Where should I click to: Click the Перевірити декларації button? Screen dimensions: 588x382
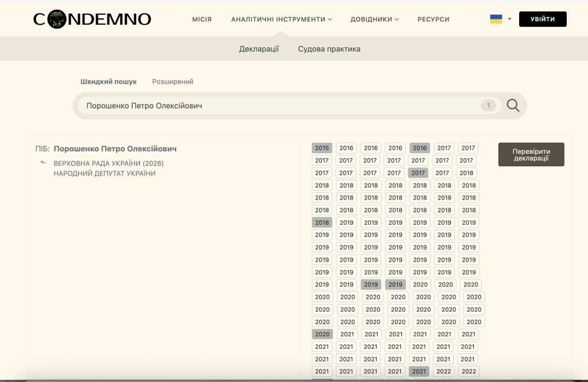coord(531,154)
